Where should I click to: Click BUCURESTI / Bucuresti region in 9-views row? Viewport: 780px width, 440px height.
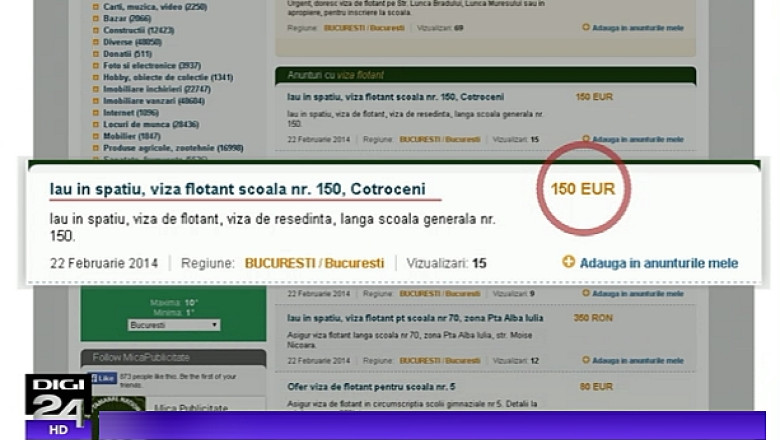point(440,294)
